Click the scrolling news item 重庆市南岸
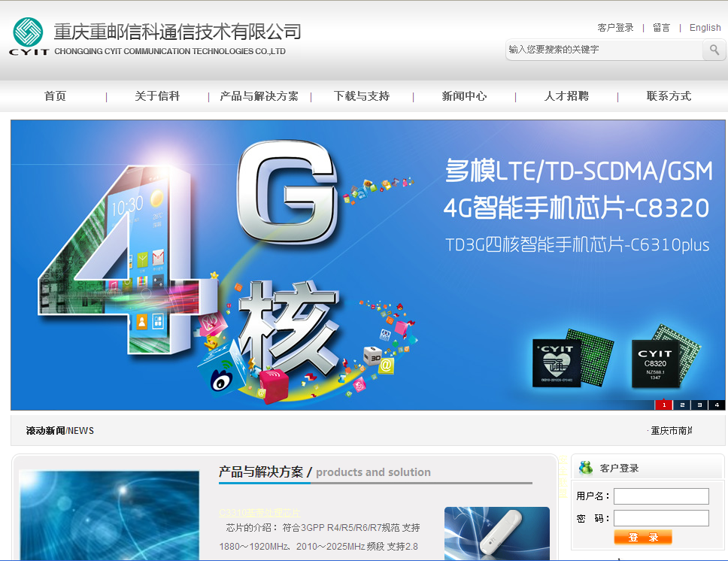 click(x=671, y=431)
